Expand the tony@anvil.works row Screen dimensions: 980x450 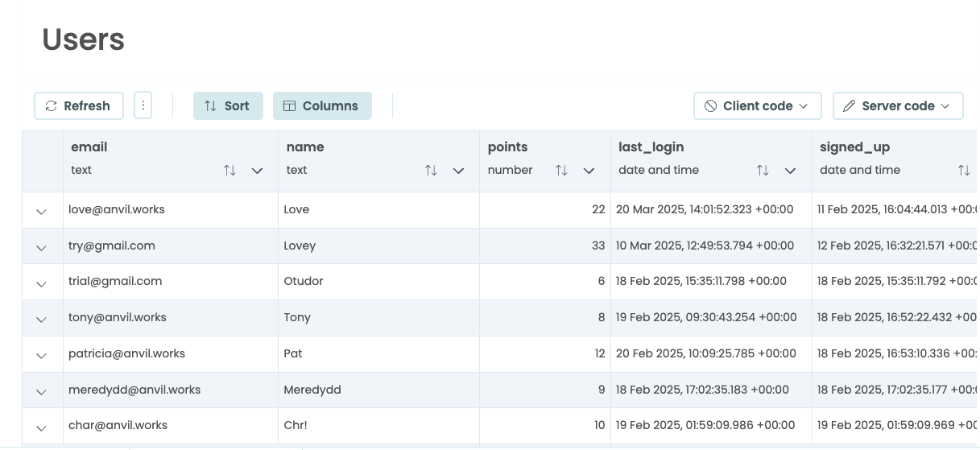[42, 319]
